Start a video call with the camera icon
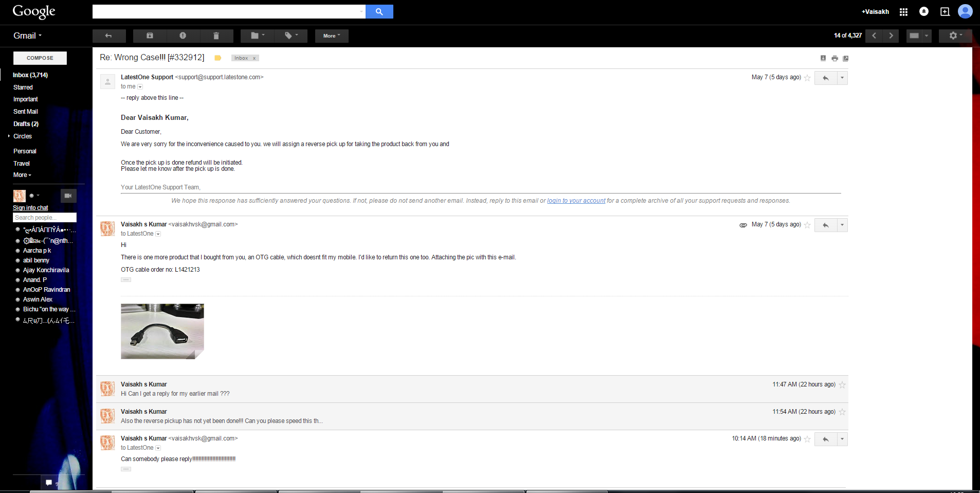 coord(68,196)
